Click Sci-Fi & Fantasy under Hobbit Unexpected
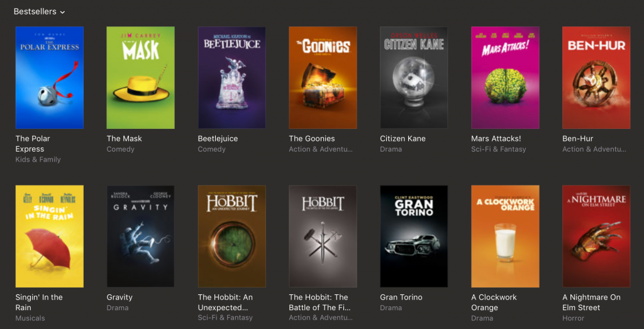This screenshot has height=329, width=644. coord(225,318)
